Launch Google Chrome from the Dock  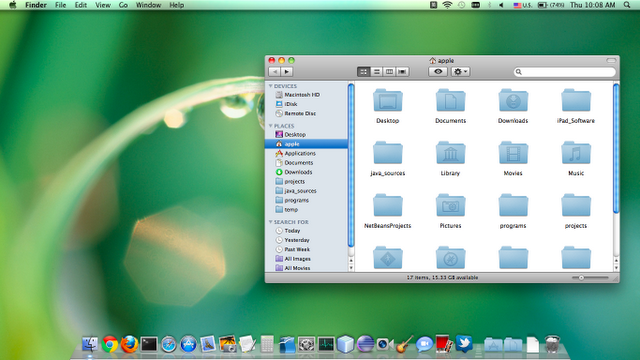coord(110,344)
